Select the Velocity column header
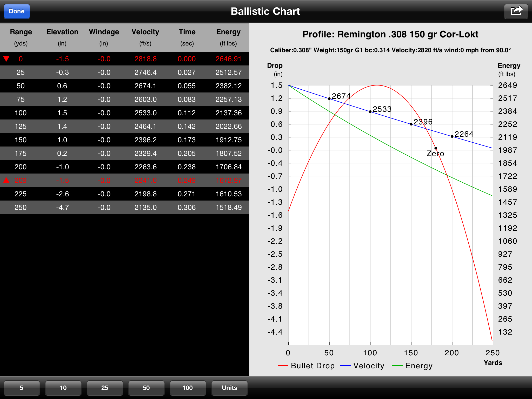Viewport: 532px width, 399px height. (145, 37)
